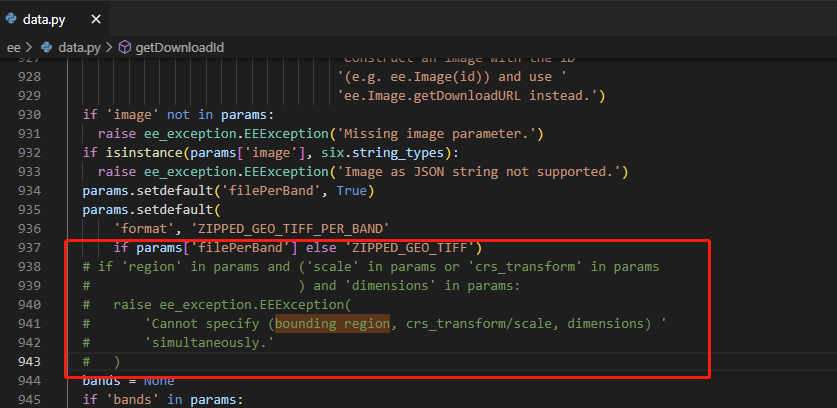This screenshot has height=408, width=837.
Task: Click the 'ee' breadcrumb folder
Action: tap(13, 48)
